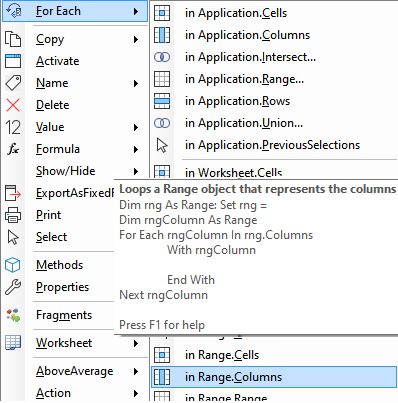Click the 12 Value icon
The width and height of the screenshot is (398, 403).
pos(13,127)
